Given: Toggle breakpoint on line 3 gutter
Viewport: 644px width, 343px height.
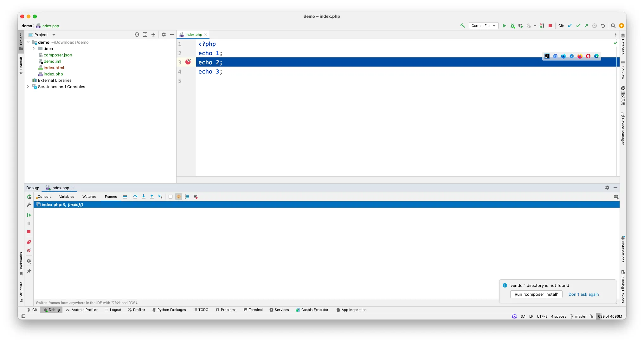Looking at the screenshot, I should coord(188,62).
